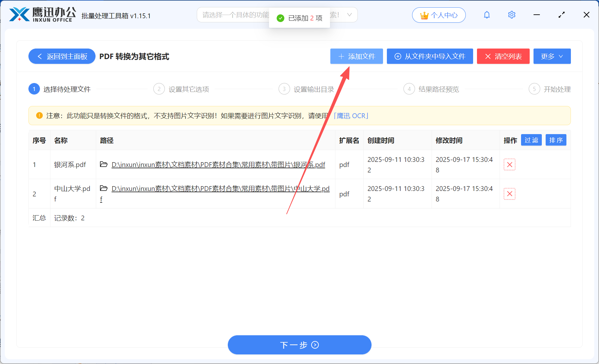Click the 排序 sort button
599x364 pixels.
(x=556, y=140)
